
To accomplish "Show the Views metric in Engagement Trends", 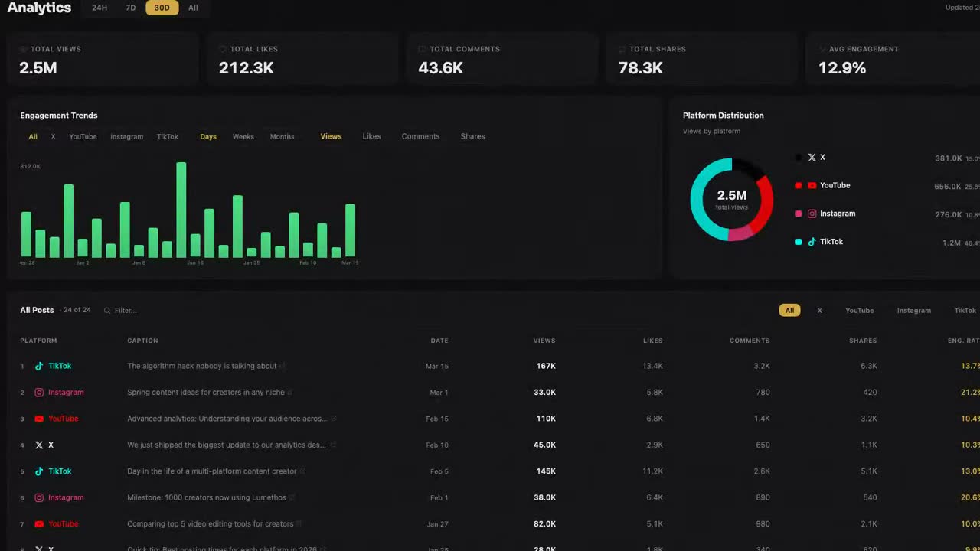I will [x=331, y=136].
